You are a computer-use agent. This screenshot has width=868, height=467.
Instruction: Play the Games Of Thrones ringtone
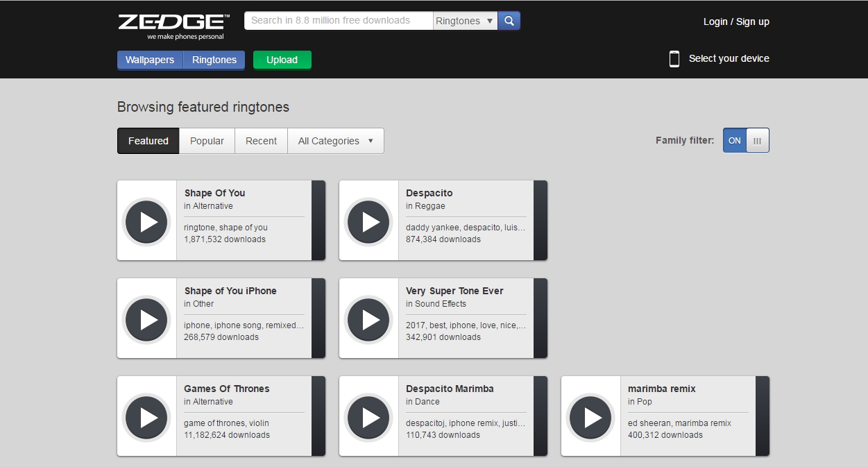click(x=146, y=417)
